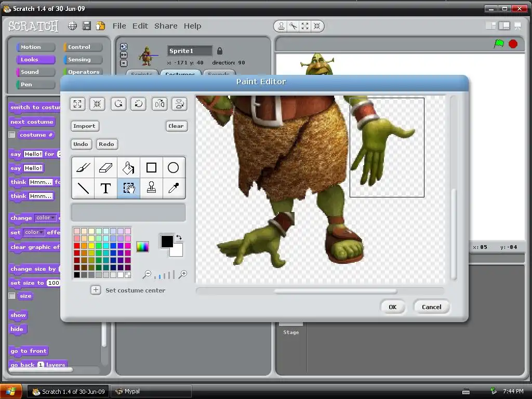
Task: Flip the image horizontally
Action: 159,104
